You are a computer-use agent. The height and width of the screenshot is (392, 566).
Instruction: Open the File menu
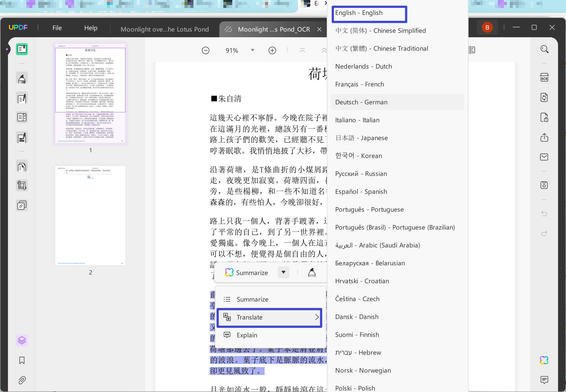[x=57, y=28]
